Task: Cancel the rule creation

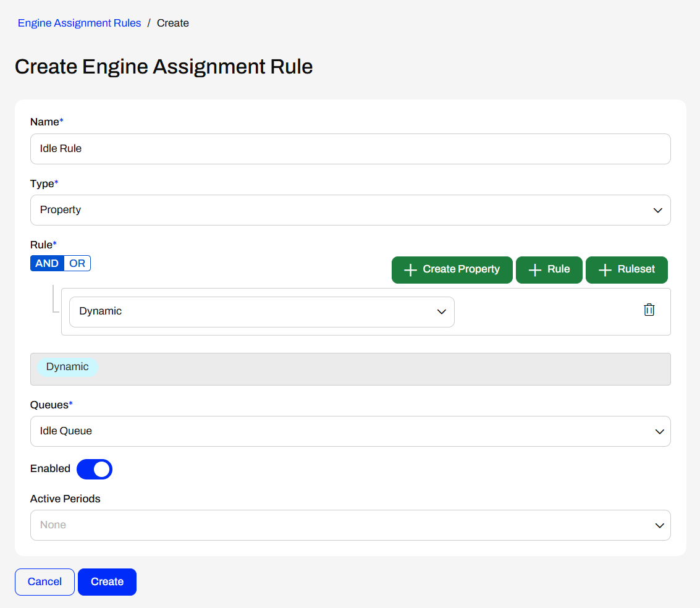Action: pyautogui.click(x=44, y=581)
